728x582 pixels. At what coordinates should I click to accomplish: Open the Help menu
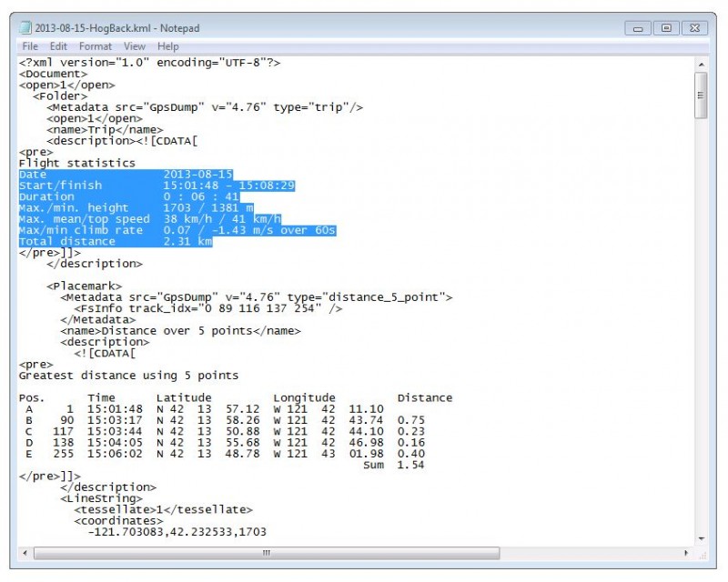pyautogui.click(x=168, y=45)
